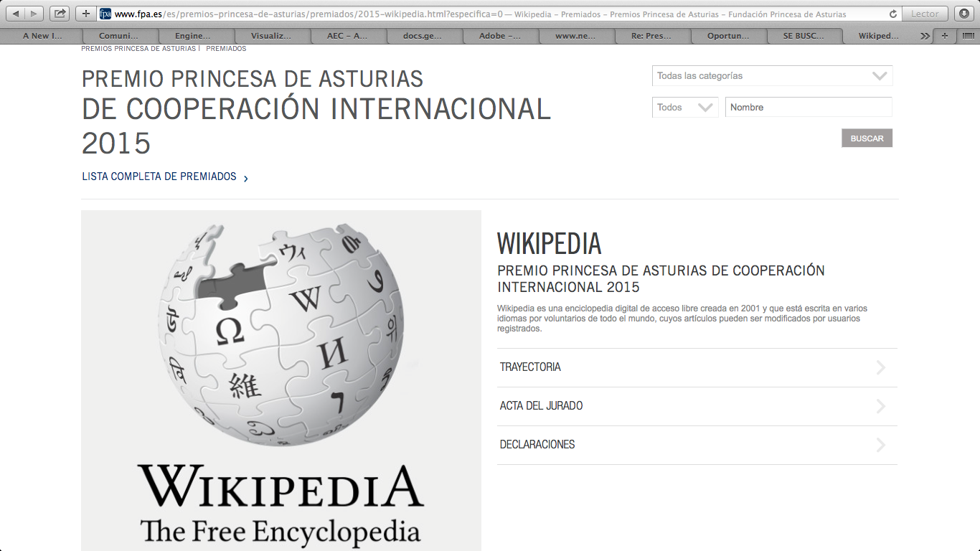Open the Share menu icon in the toolbar
This screenshot has width=980, height=551.
pyautogui.click(x=60, y=14)
